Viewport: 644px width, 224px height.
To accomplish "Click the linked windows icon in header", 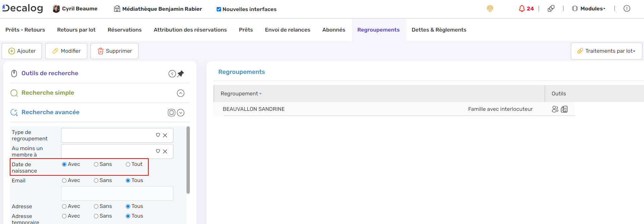I will [551, 9].
